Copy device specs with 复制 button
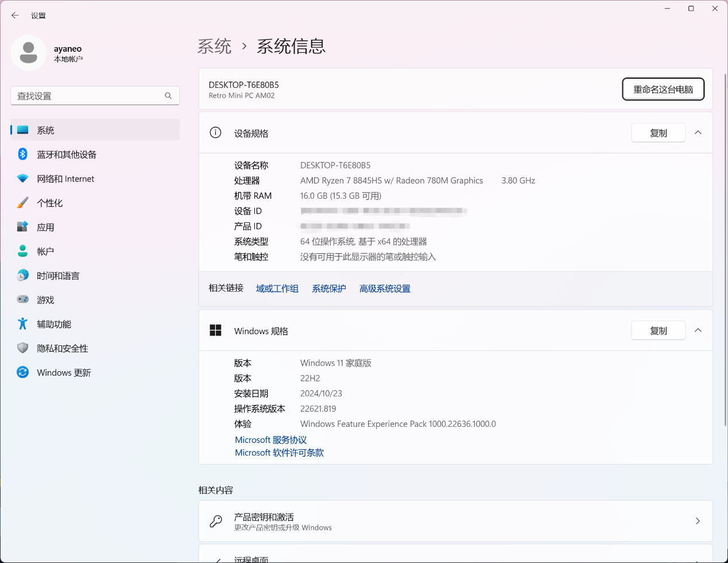Screen dimensions: 728x563 pyautogui.click(x=658, y=133)
